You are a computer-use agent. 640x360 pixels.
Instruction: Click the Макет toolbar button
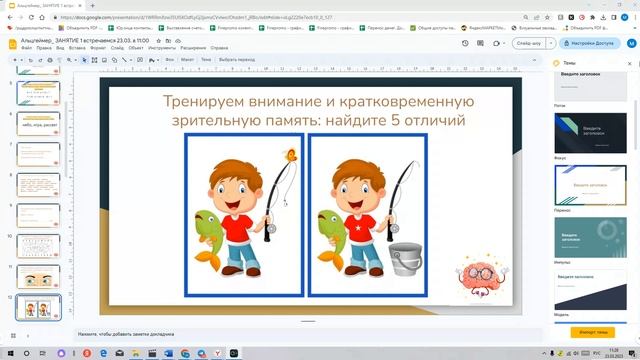point(187,60)
